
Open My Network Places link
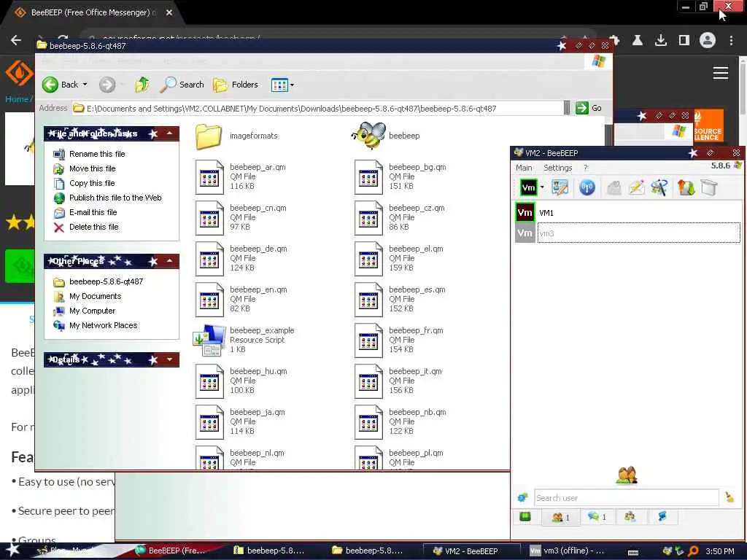coord(104,326)
